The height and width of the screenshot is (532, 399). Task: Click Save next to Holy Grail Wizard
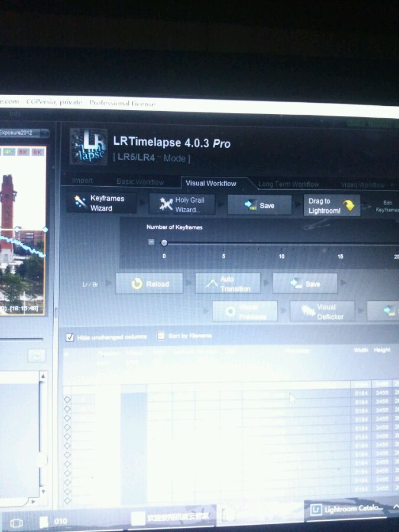coord(259,205)
